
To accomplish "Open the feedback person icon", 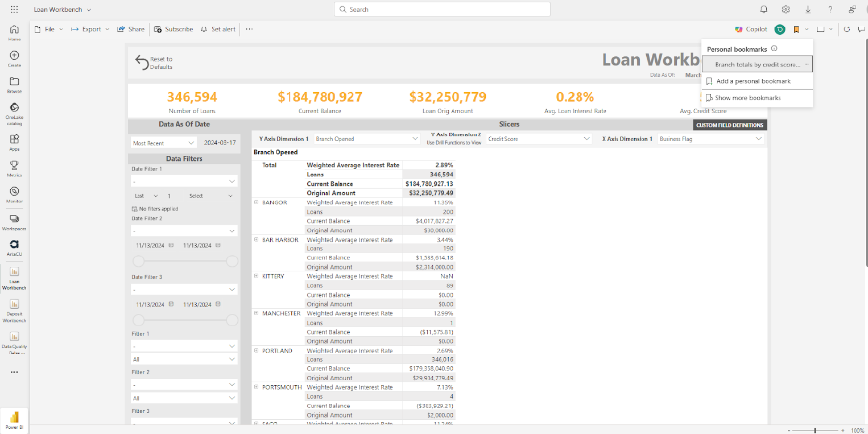I will point(852,10).
